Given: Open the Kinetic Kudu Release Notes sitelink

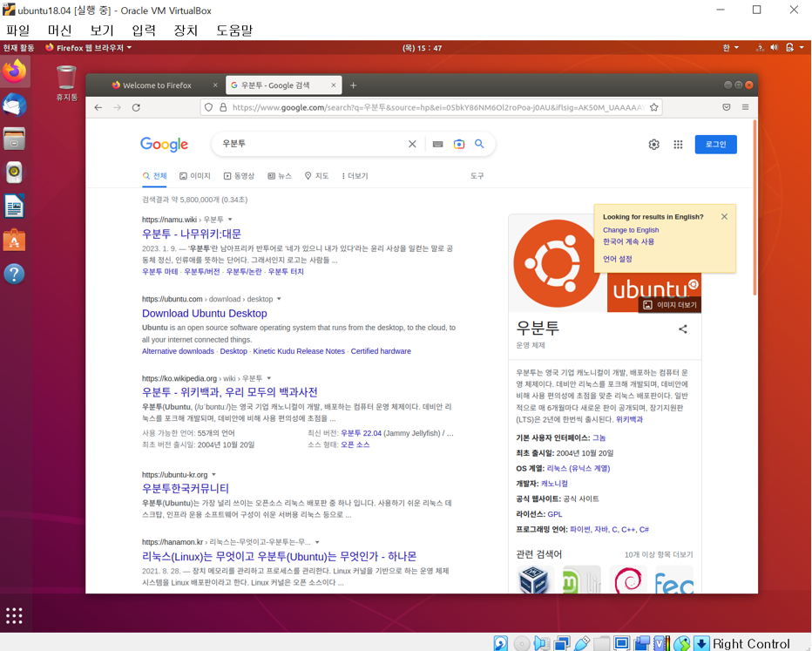Looking at the screenshot, I should [x=299, y=351].
